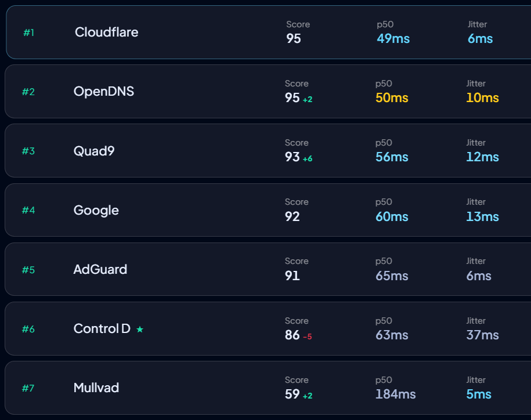Click Control D p50 value 63ms

click(392, 335)
